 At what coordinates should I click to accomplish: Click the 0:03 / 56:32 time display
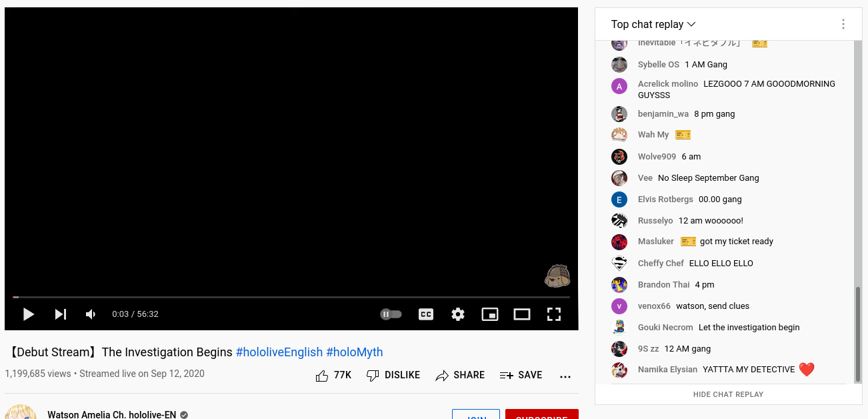(x=135, y=314)
